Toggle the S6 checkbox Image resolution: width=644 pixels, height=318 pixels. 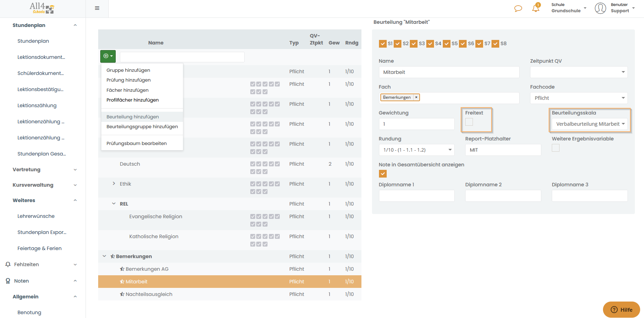click(x=463, y=43)
